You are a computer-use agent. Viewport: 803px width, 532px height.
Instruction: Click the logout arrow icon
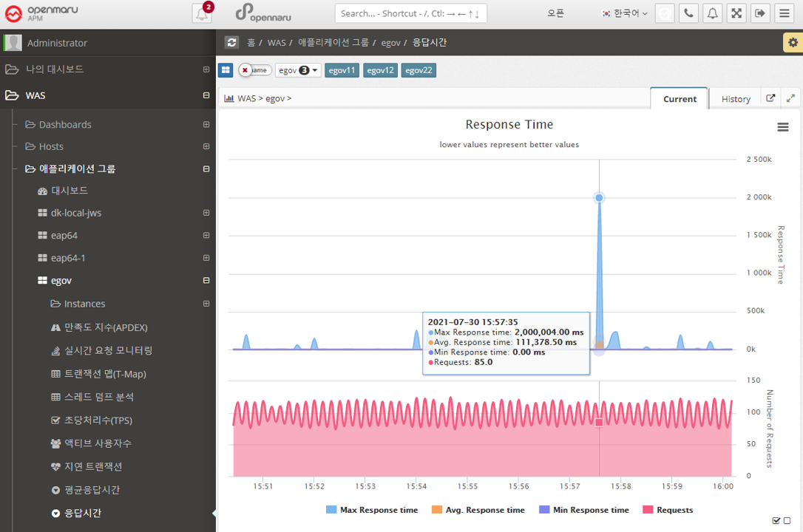(x=760, y=13)
